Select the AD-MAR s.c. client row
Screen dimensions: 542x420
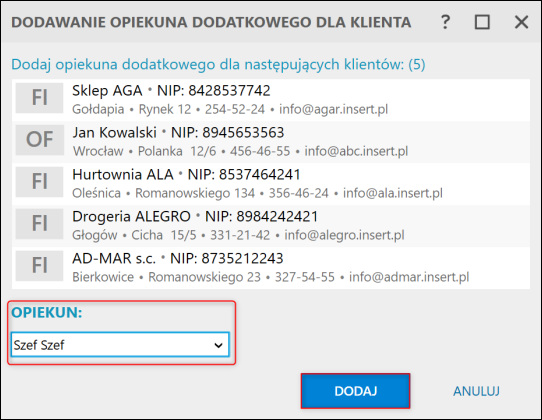click(x=271, y=268)
